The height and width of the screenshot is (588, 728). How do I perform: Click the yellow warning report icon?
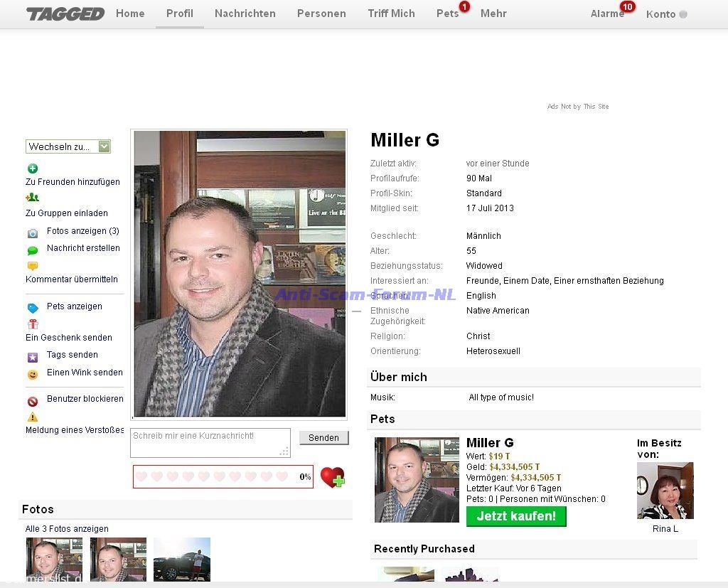click(x=33, y=417)
